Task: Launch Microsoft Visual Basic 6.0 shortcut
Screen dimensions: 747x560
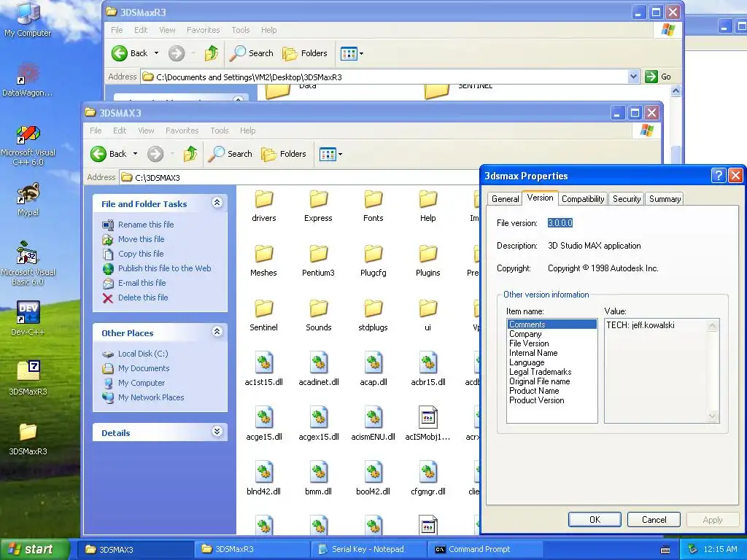Action: 28,263
